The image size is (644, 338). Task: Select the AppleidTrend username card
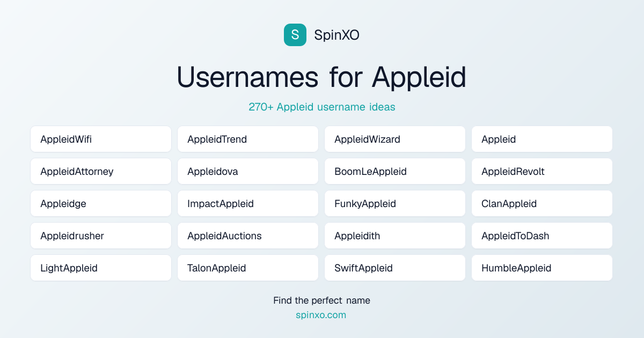(248, 139)
